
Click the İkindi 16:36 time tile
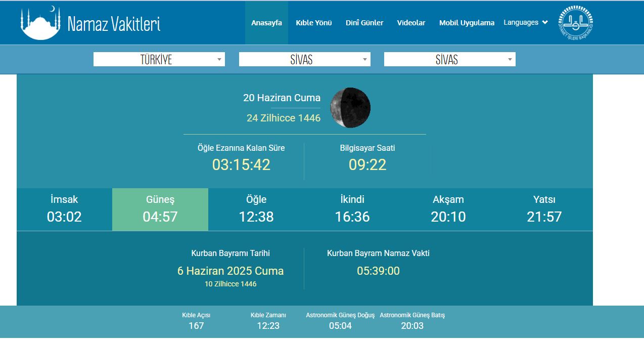[x=352, y=209]
